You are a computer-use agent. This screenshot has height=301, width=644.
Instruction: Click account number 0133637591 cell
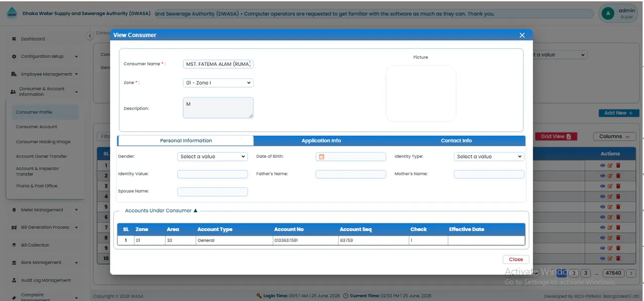coord(305,241)
